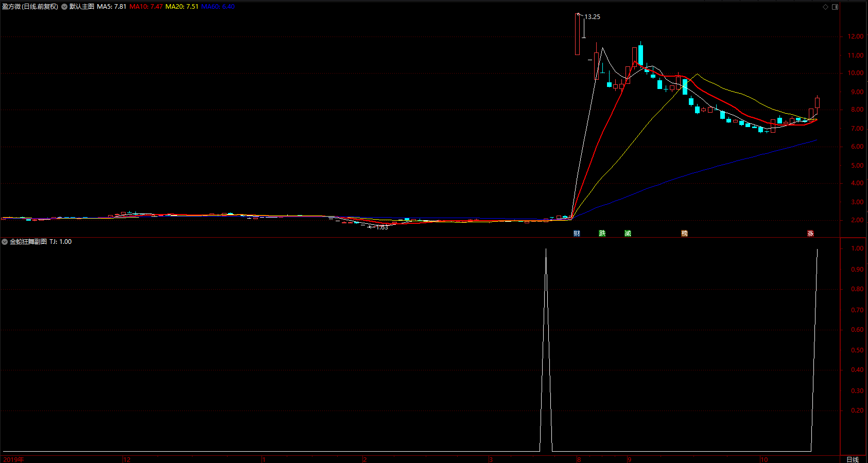Click the 金蛇狂舞副图 sub-chart label
The image size is (868, 463).
(x=28, y=241)
